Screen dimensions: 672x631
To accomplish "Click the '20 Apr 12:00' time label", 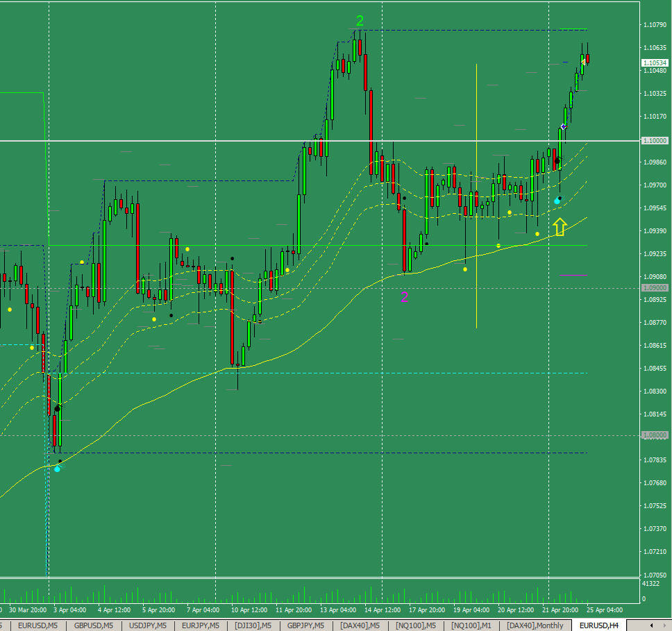I will pos(516,609).
